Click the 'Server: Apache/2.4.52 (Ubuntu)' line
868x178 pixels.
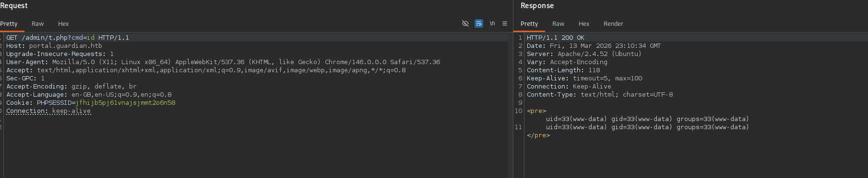click(584, 54)
